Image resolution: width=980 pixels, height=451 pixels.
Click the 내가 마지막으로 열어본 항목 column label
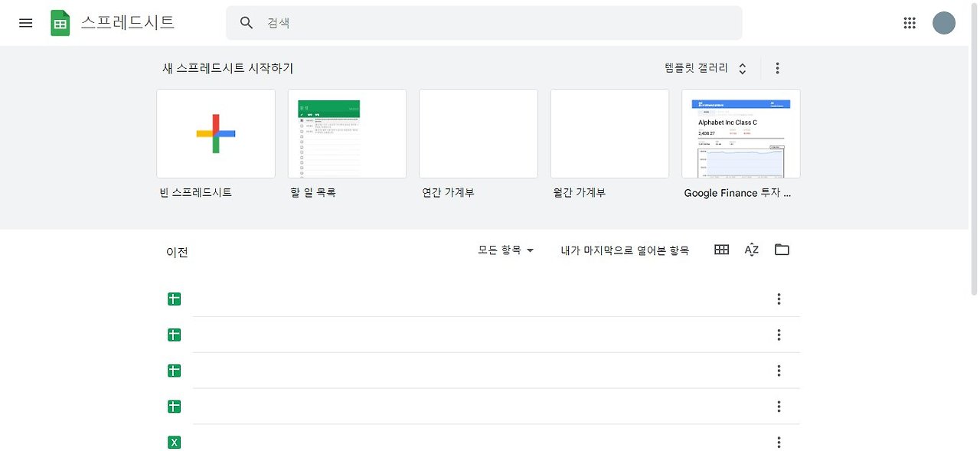(x=625, y=250)
